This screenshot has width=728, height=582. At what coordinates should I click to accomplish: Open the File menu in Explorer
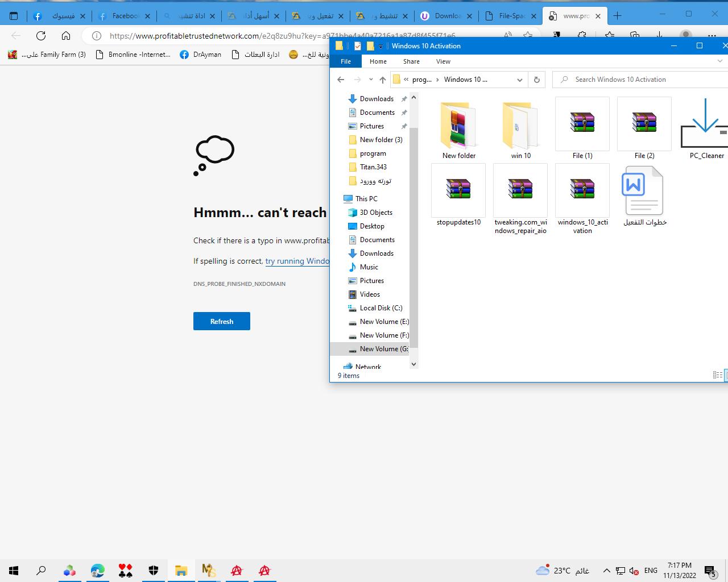coord(346,61)
